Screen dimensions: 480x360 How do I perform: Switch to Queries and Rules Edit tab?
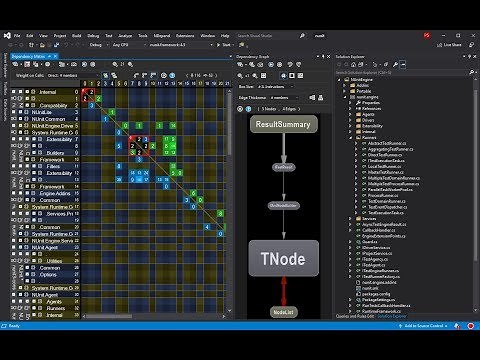point(355,316)
